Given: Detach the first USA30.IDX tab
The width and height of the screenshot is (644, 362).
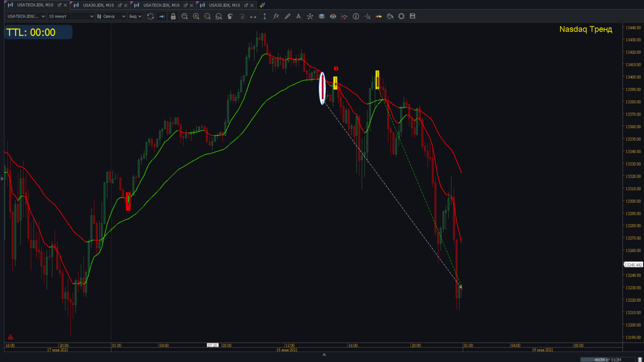Looking at the screenshot, I should click(120, 5).
